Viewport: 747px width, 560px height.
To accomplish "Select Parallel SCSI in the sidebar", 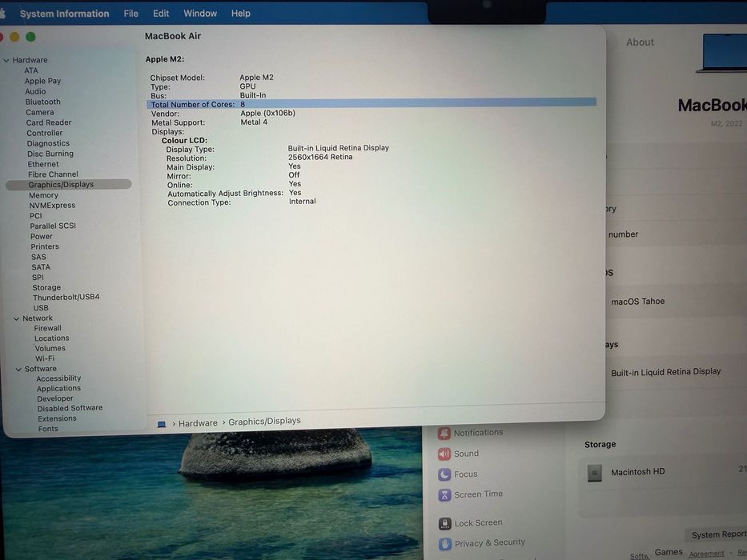I will pos(53,226).
